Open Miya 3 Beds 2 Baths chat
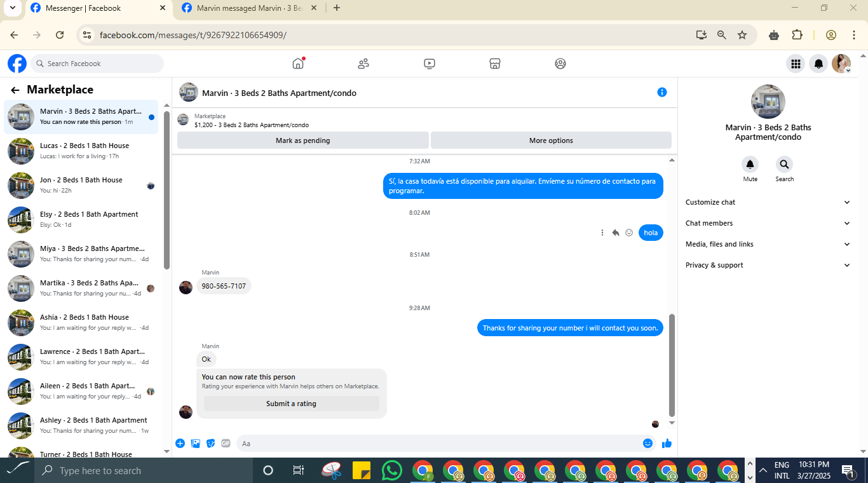 81,254
